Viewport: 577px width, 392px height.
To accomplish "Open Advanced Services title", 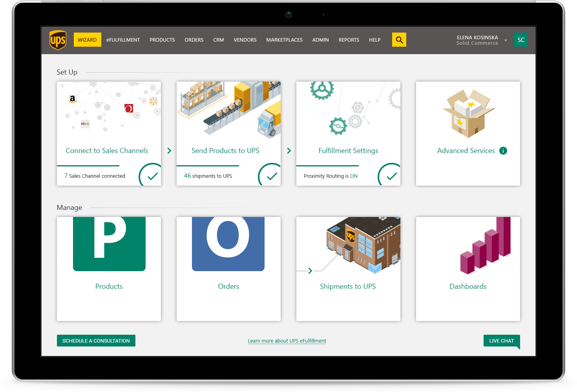I will pos(466,151).
